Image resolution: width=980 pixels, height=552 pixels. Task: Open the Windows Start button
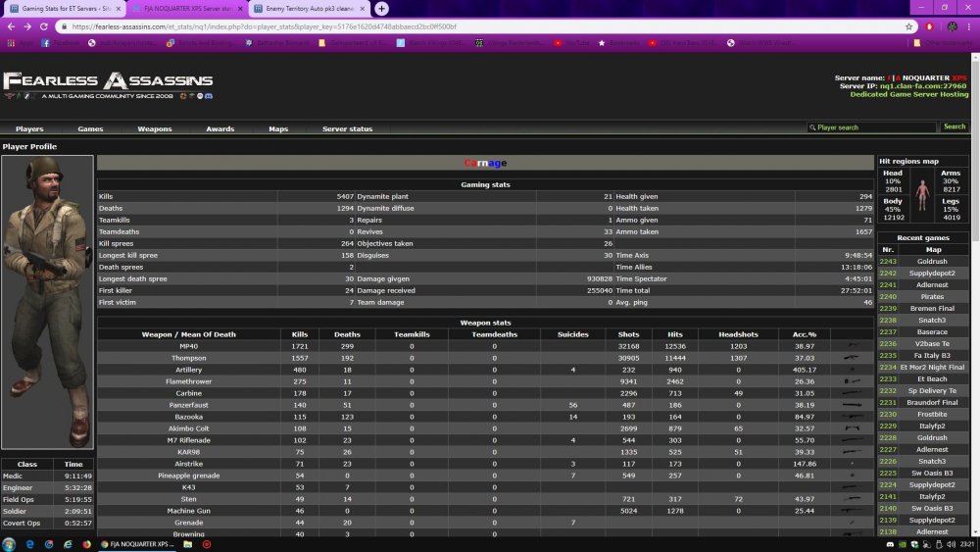point(9,544)
